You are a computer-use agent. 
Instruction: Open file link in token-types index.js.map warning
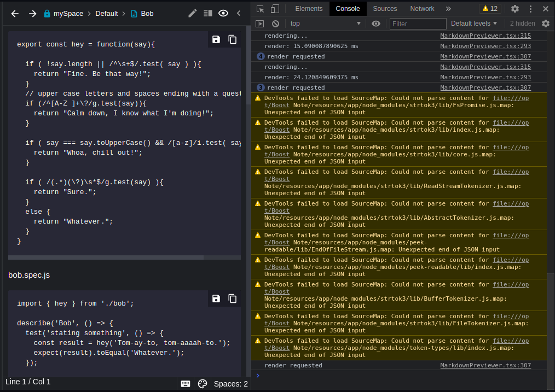tap(511, 341)
